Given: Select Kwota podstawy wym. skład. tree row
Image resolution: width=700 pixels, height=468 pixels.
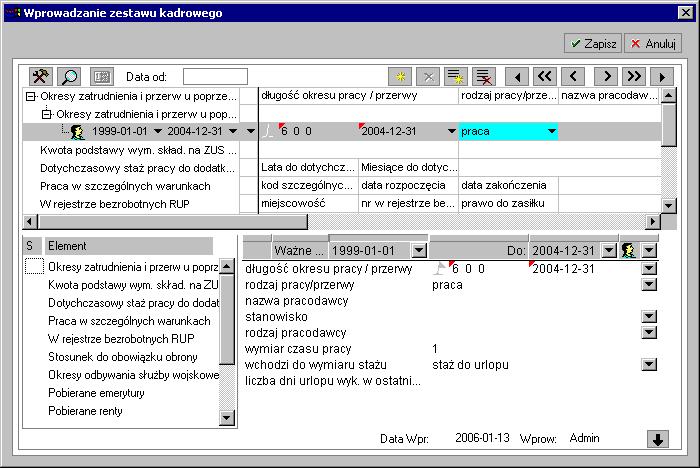Looking at the screenshot, I should click(138, 150).
